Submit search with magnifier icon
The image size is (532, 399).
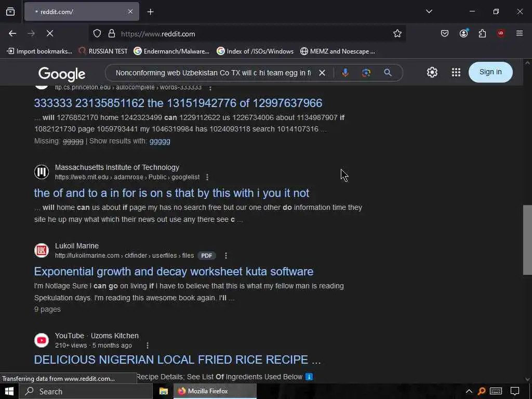tap(388, 73)
